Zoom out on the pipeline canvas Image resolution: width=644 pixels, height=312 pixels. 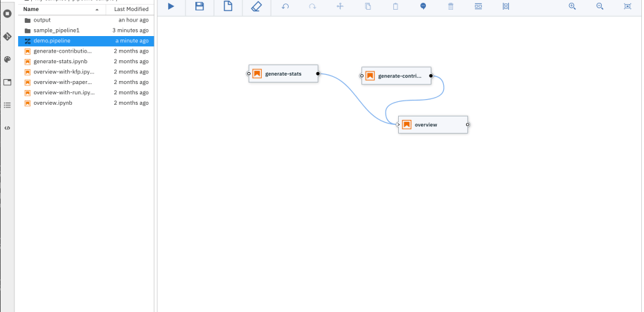tap(600, 6)
